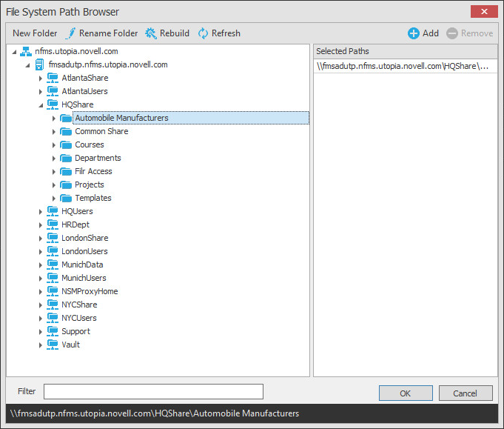Image resolution: width=504 pixels, height=429 pixels.
Task: Collapse the nfms.utopia.novell.com root node
Action: tap(14, 52)
